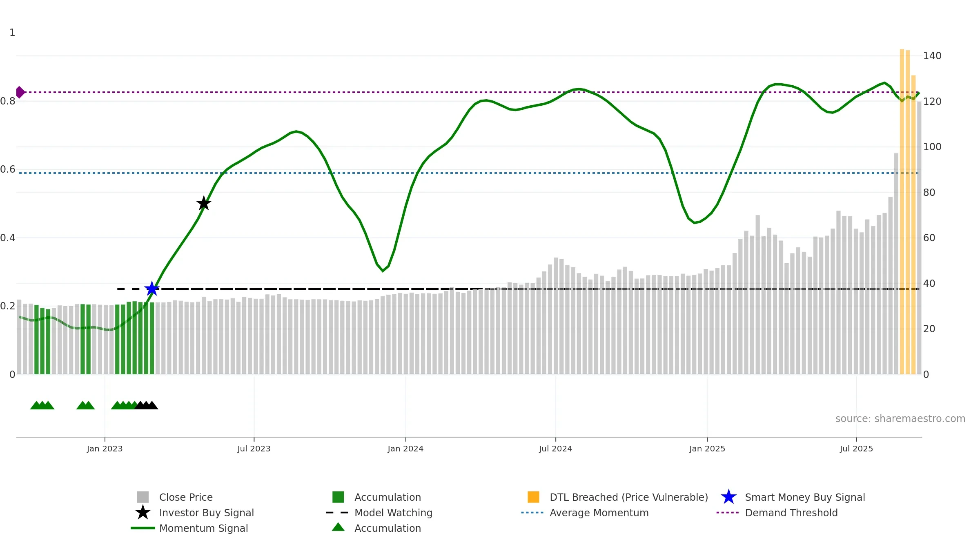Click the black Investor Buy Signal star on chart
The height and width of the screenshot is (551, 980).
pos(204,203)
